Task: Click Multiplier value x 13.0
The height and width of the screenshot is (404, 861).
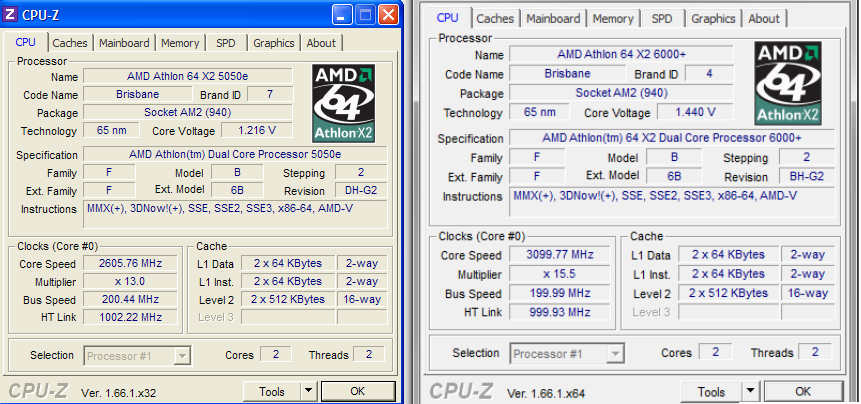Action: (x=130, y=281)
